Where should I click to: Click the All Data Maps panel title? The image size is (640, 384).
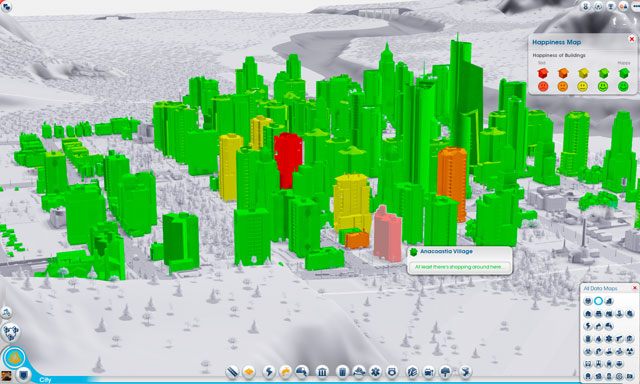(600, 288)
